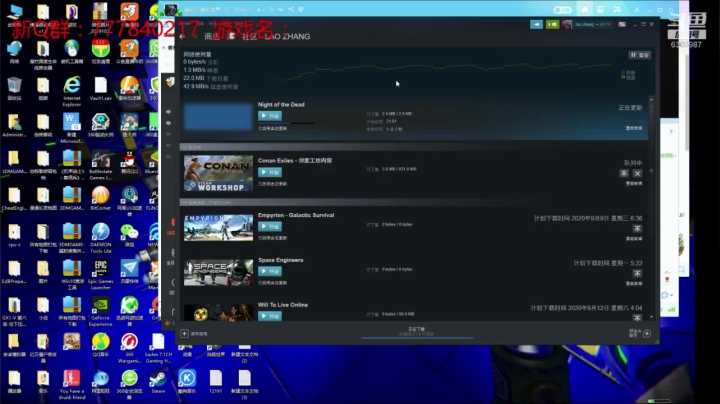
Task: Open the lao zhang account dropdown
Action: point(593,24)
